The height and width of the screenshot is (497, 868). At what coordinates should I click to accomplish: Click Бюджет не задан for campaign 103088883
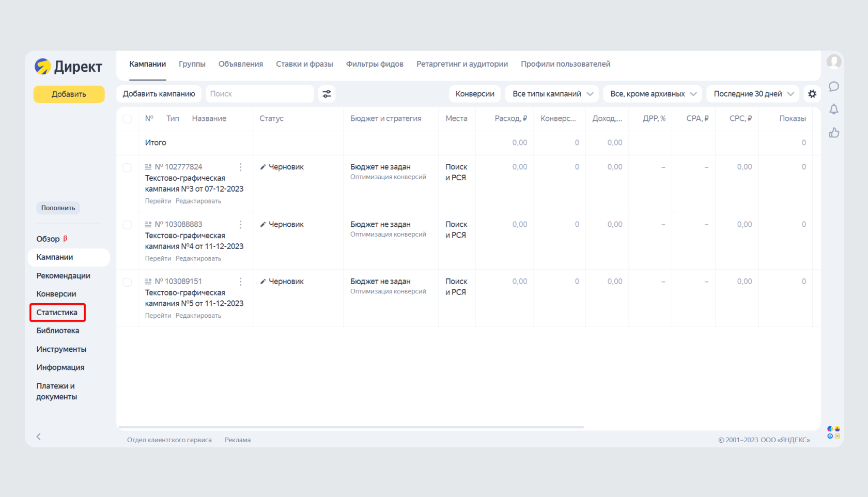point(380,224)
